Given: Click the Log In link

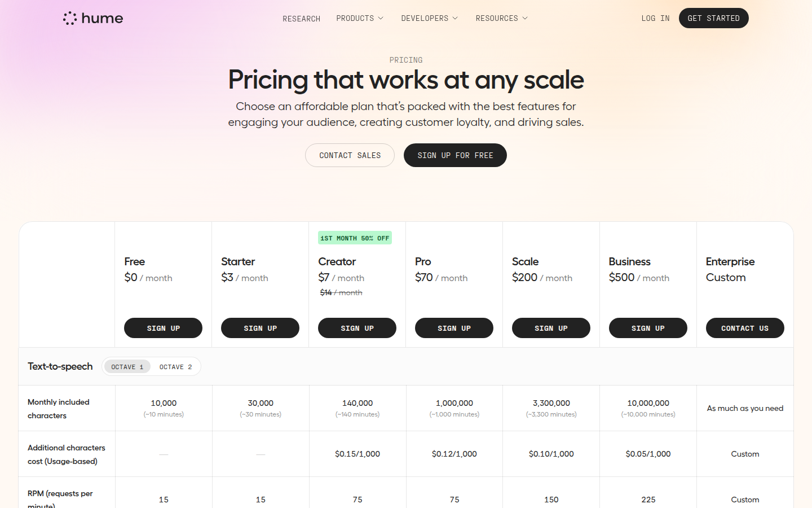Looking at the screenshot, I should 655,18.
